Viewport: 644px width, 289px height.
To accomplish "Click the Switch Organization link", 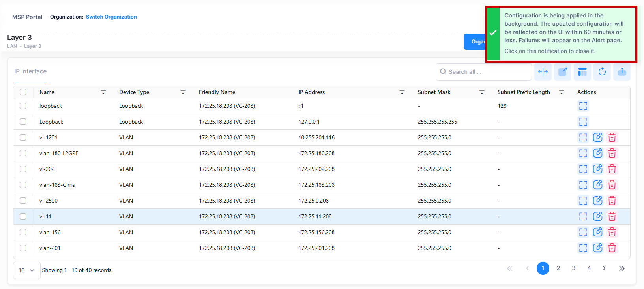I will pyautogui.click(x=111, y=17).
